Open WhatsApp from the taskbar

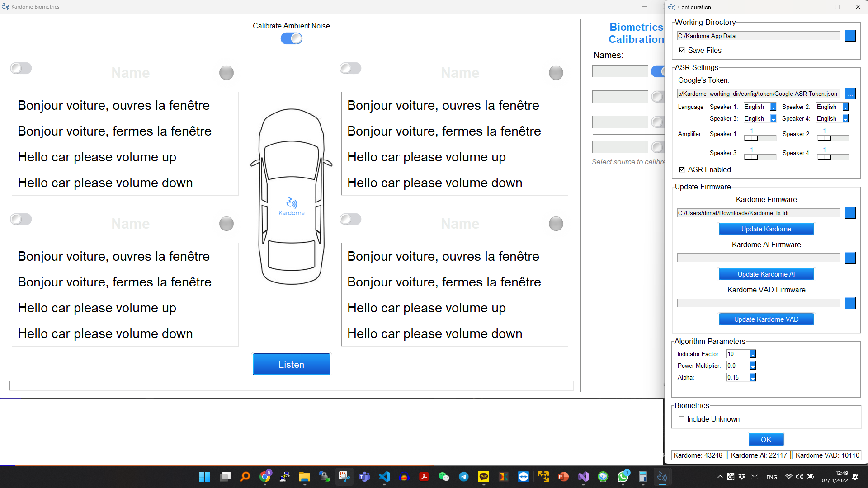tap(623, 477)
